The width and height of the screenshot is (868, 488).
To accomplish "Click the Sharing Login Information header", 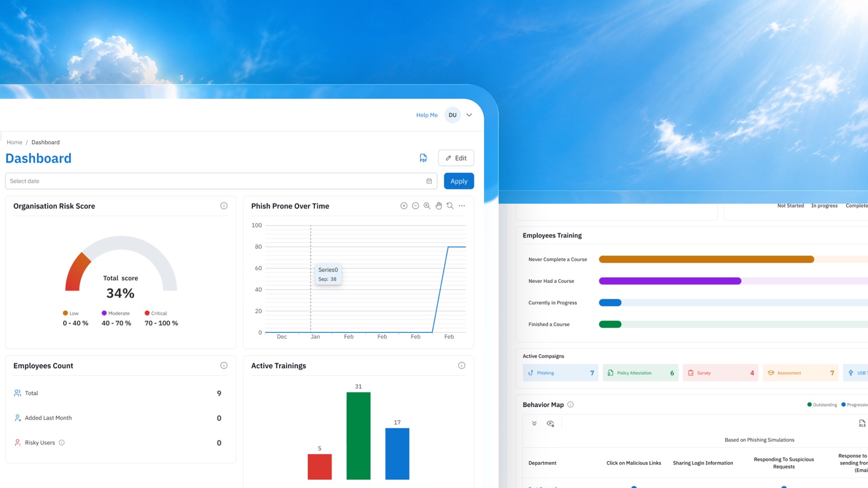I will [703, 463].
